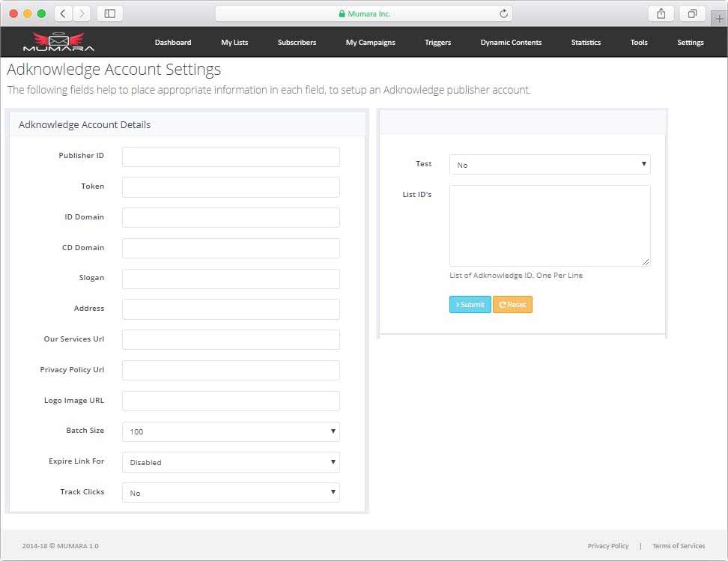728x561 pixels.
Task: Open the Batch Size dropdown
Action: click(230, 431)
